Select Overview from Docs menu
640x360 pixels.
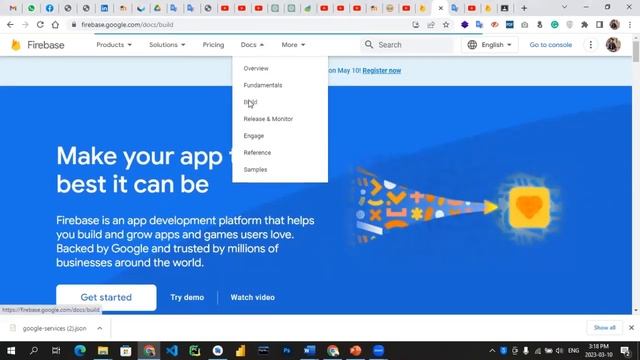[256, 69]
